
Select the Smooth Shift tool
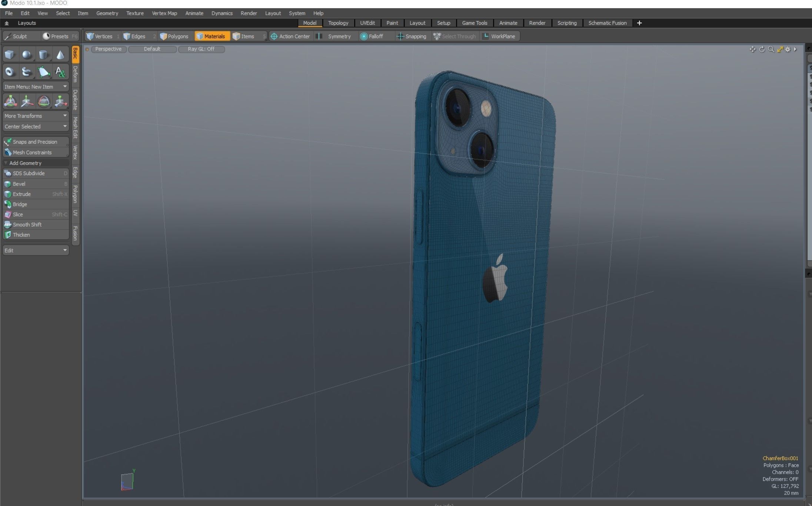36,224
